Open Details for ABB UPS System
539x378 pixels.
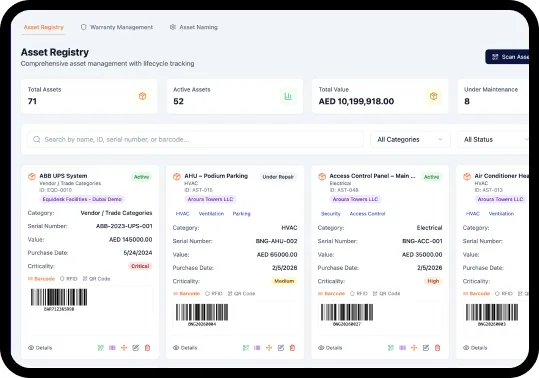click(x=40, y=348)
